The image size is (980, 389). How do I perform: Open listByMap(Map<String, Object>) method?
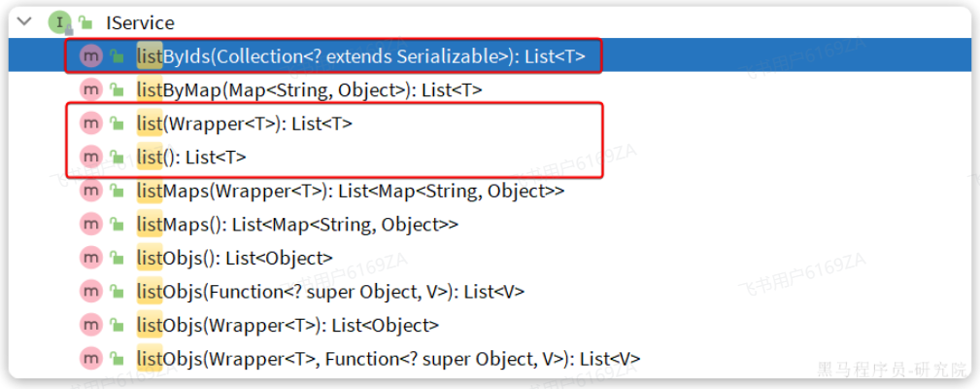(309, 89)
